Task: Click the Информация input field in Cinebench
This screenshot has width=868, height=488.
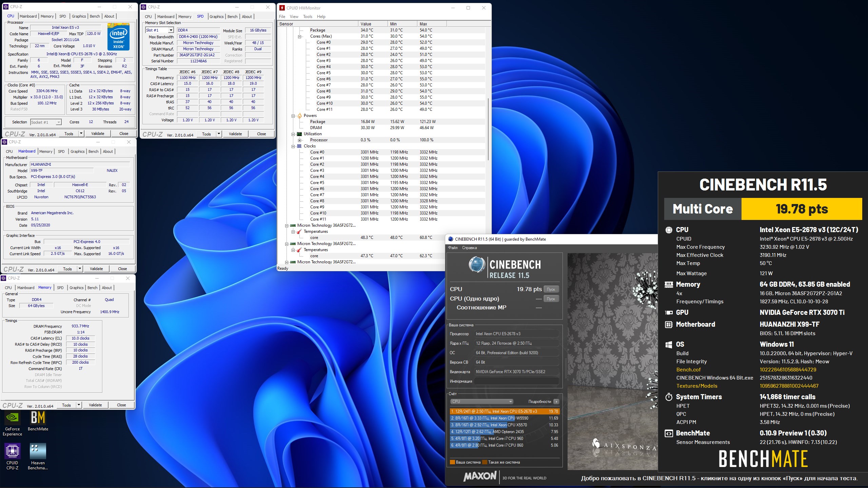Action: tap(516, 381)
